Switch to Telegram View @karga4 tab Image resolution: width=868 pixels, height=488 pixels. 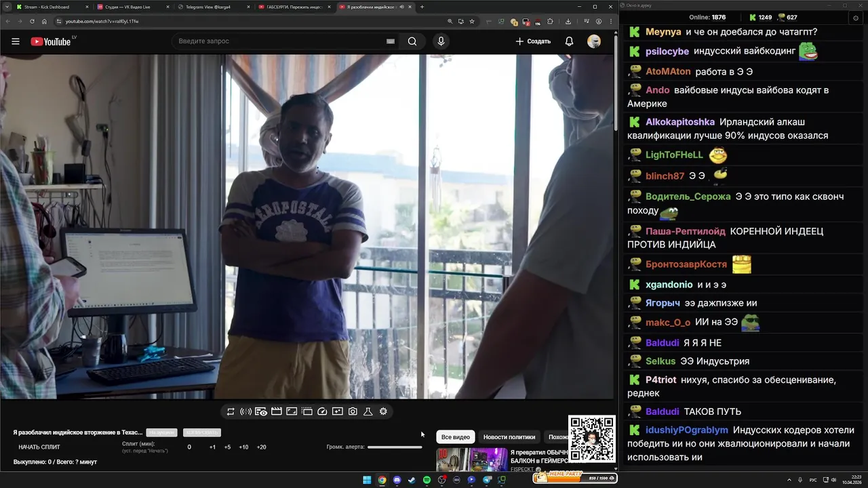(213, 7)
